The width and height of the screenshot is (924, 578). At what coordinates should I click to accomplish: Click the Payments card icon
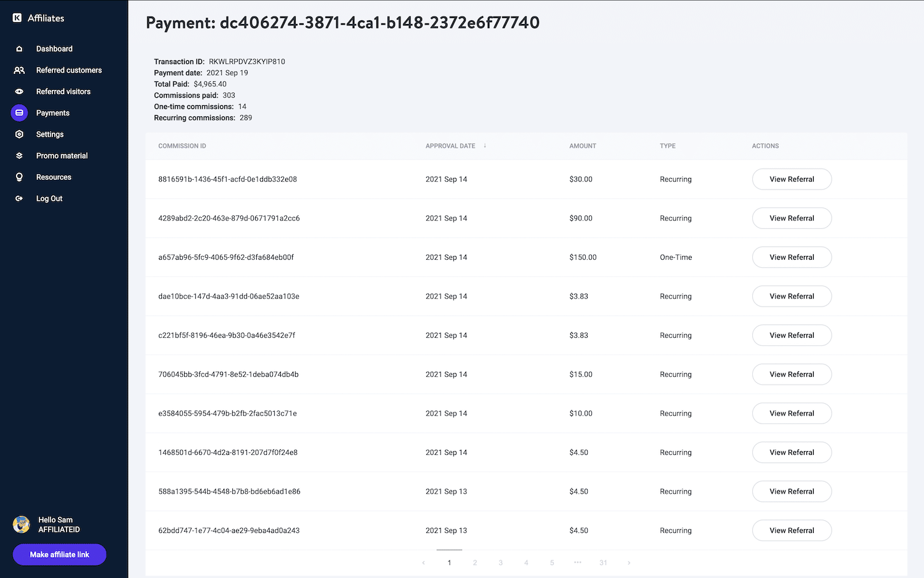pos(19,113)
